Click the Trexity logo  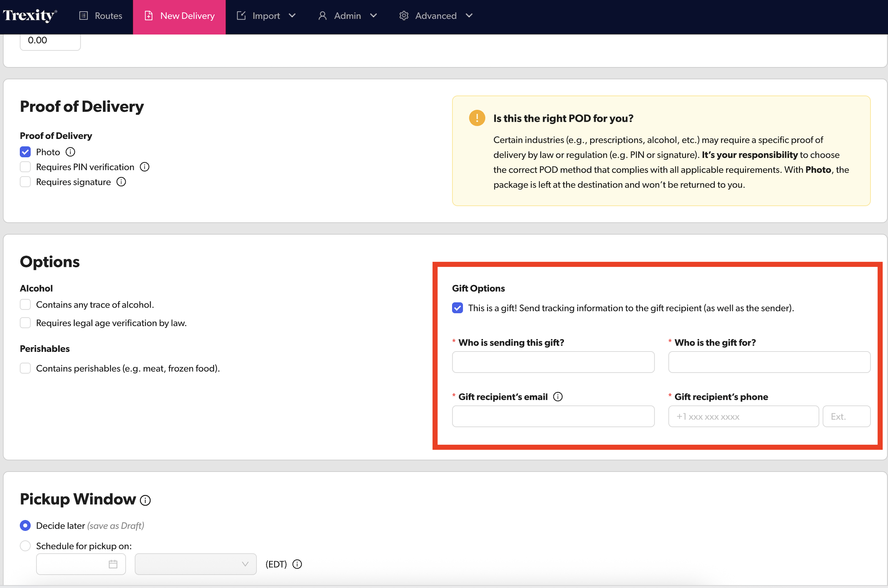coord(30,16)
